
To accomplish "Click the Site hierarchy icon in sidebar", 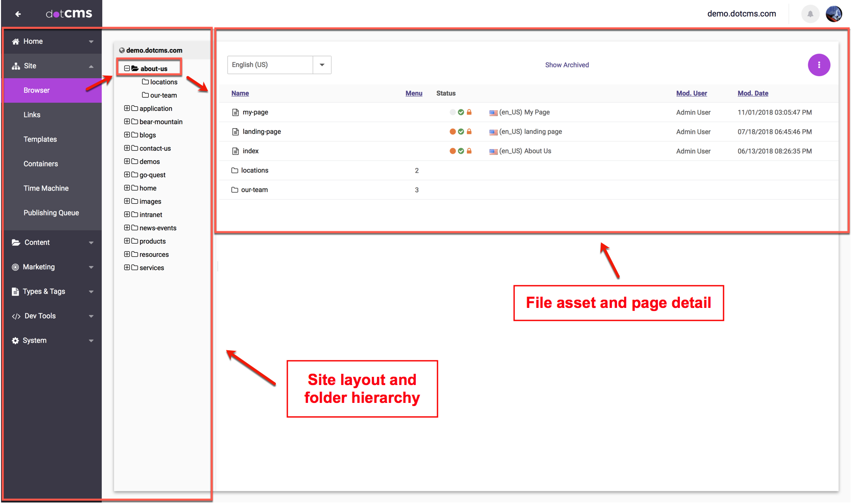I will [x=16, y=66].
